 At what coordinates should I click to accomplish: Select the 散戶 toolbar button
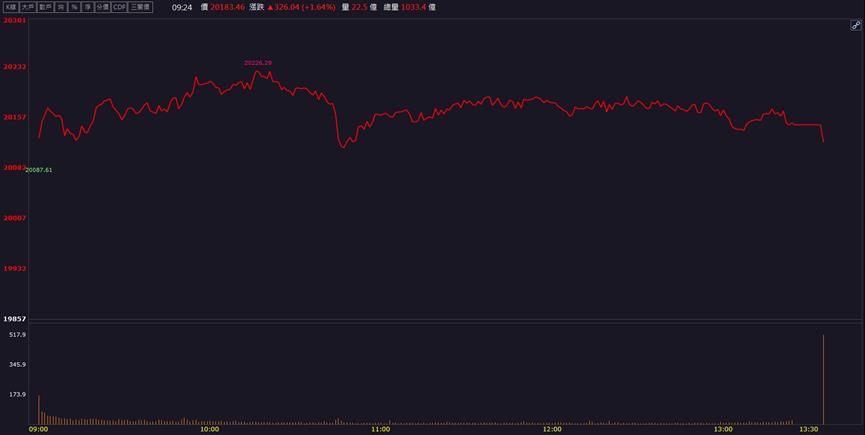pyautogui.click(x=45, y=7)
